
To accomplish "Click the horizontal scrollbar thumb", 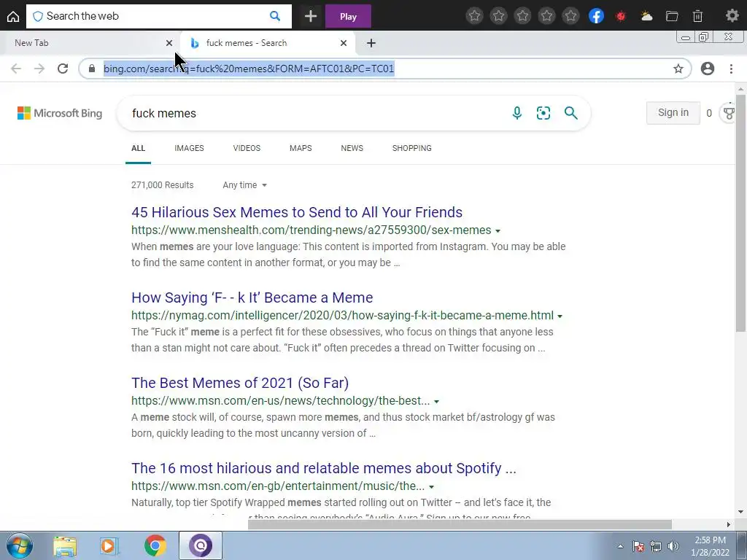I will coord(460,524).
